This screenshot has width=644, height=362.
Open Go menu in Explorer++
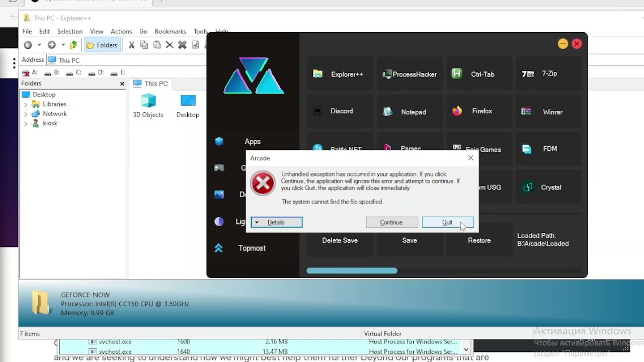point(143,32)
